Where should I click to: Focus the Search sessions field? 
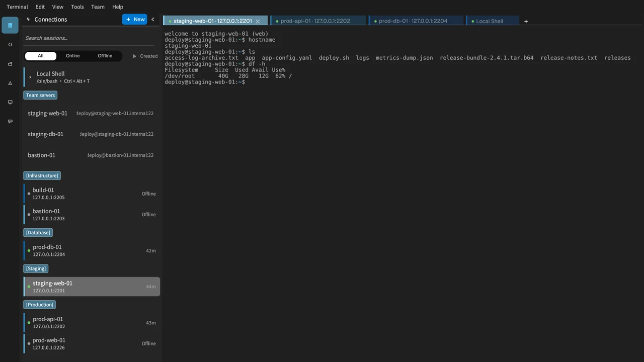[x=90, y=38]
